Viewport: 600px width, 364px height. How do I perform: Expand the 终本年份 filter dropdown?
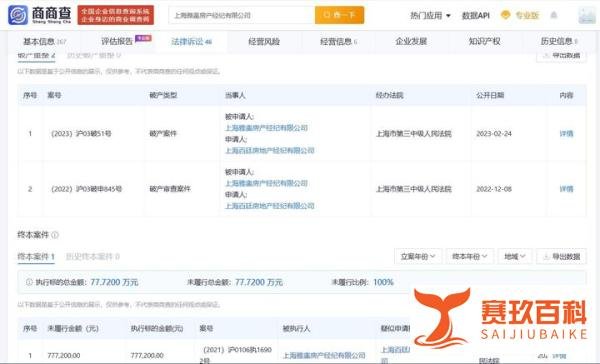coord(470,256)
